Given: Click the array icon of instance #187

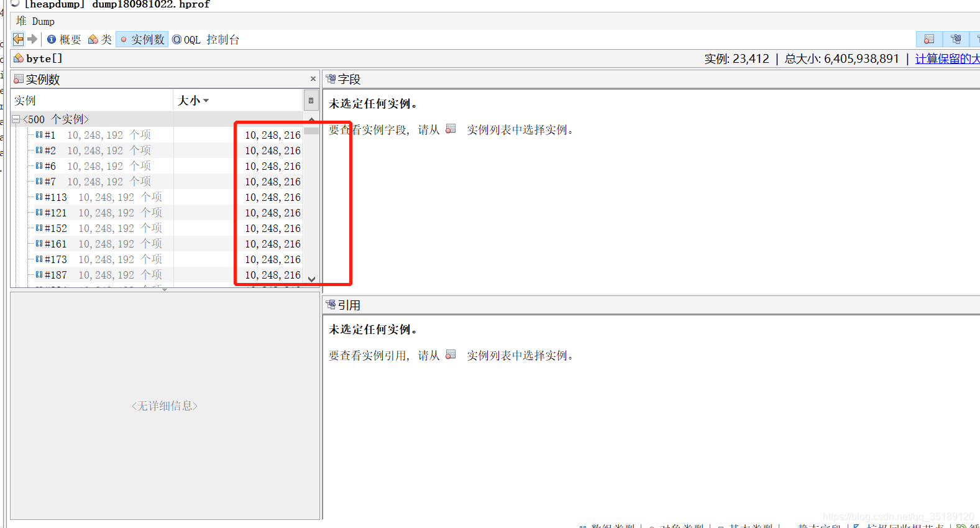Looking at the screenshot, I should coord(39,274).
